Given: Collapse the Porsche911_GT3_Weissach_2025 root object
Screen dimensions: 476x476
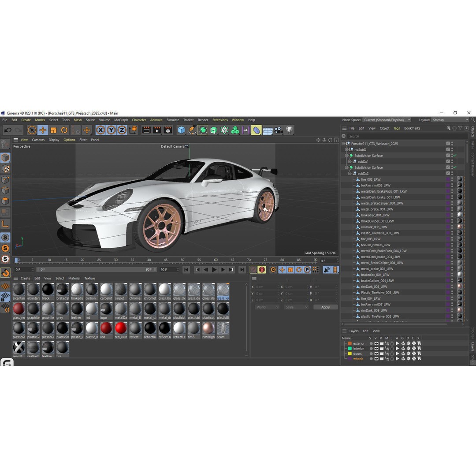Looking at the screenshot, I should click(343, 144).
